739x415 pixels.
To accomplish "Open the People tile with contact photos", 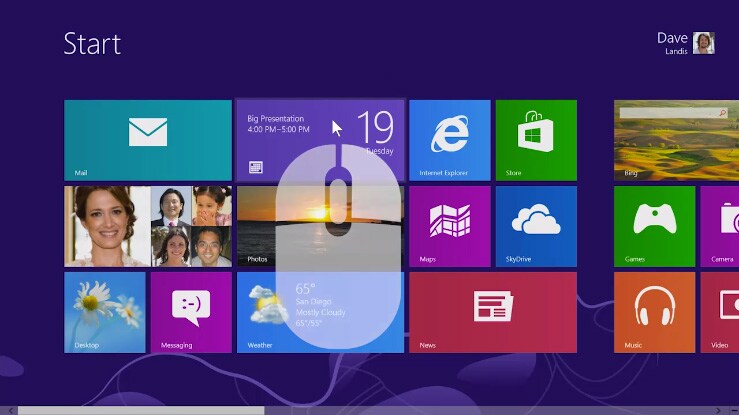I will (148, 227).
